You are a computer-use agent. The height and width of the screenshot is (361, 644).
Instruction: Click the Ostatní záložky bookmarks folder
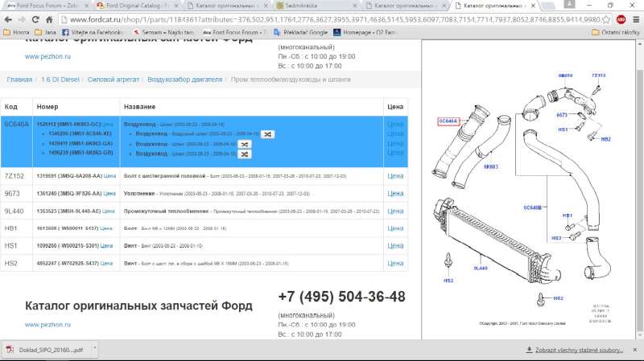click(x=617, y=32)
